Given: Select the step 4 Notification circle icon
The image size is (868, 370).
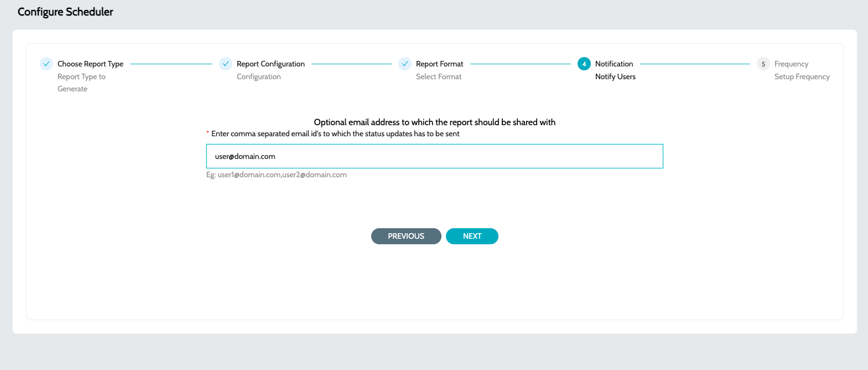Looking at the screenshot, I should [584, 64].
